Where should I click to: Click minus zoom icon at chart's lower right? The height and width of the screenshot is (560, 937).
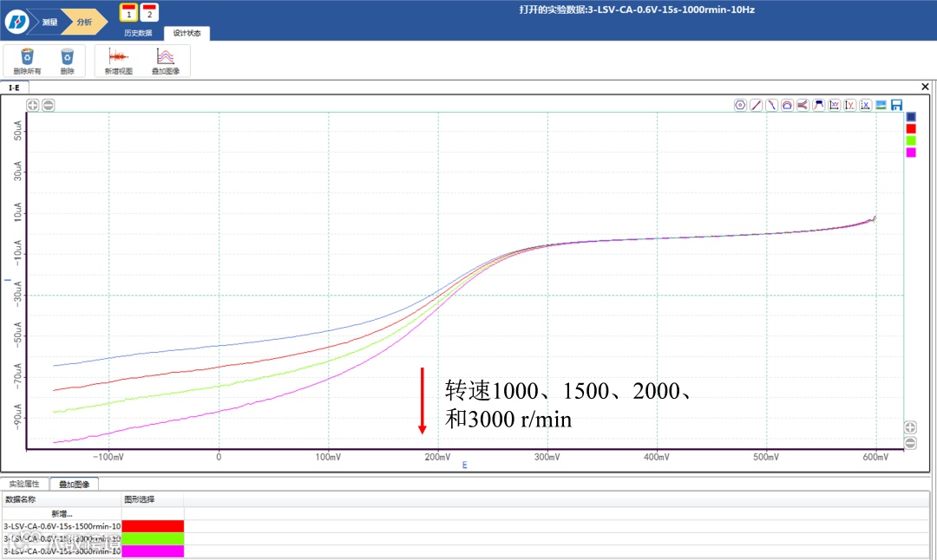(910, 443)
